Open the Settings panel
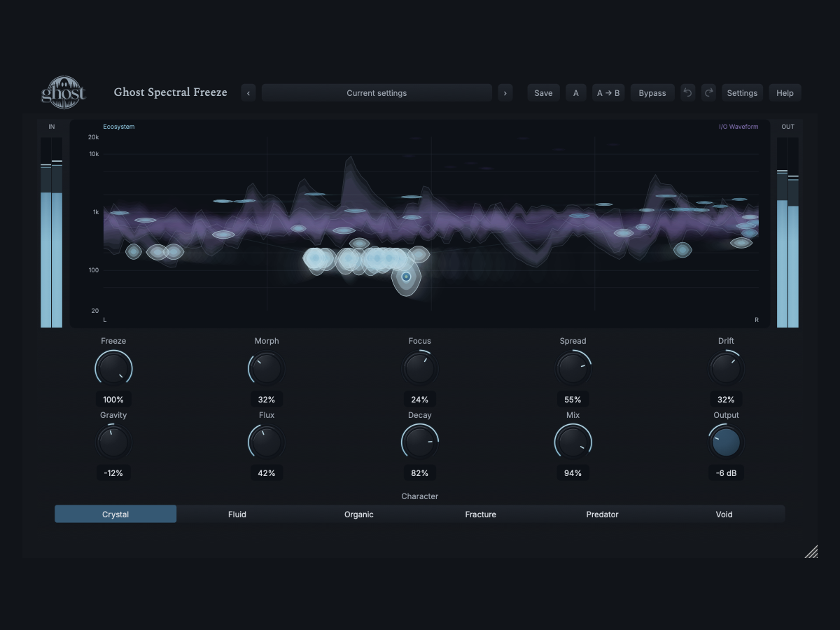 point(742,93)
